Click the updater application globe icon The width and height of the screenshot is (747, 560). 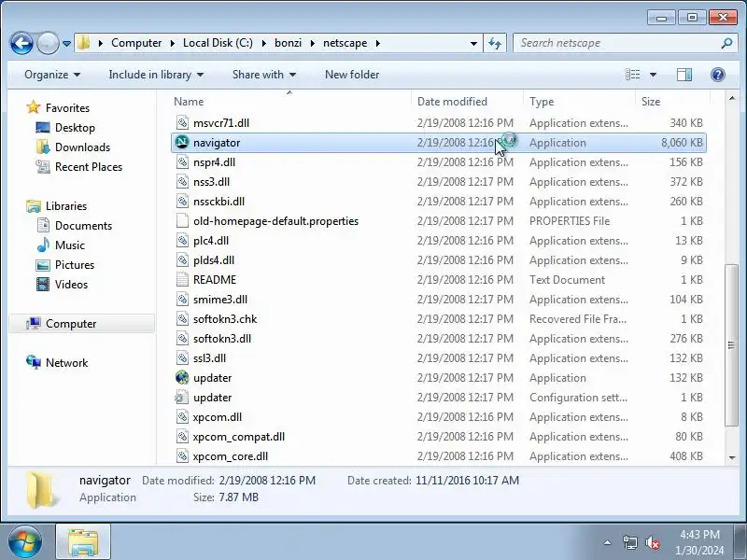click(x=182, y=377)
